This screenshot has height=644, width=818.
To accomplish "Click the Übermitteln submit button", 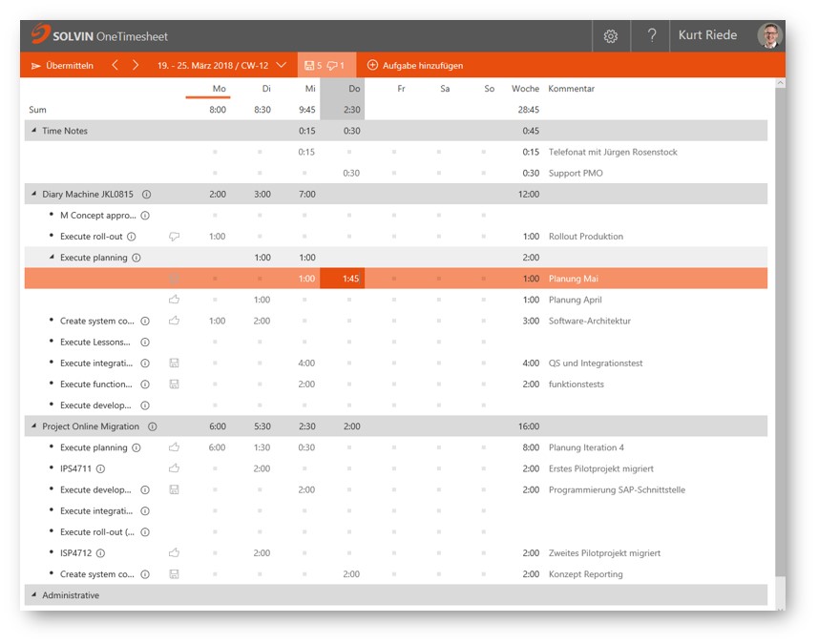I will pyautogui.click(x=62, y=65).
